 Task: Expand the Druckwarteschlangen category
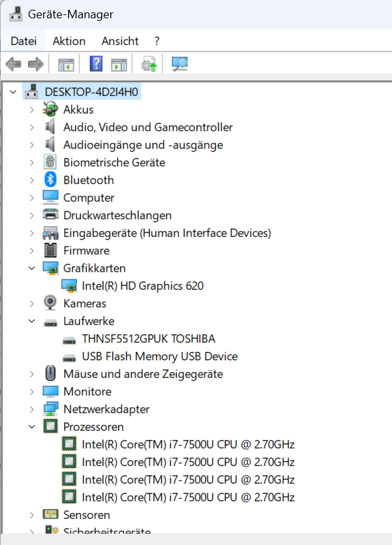[x=32, y=215]
